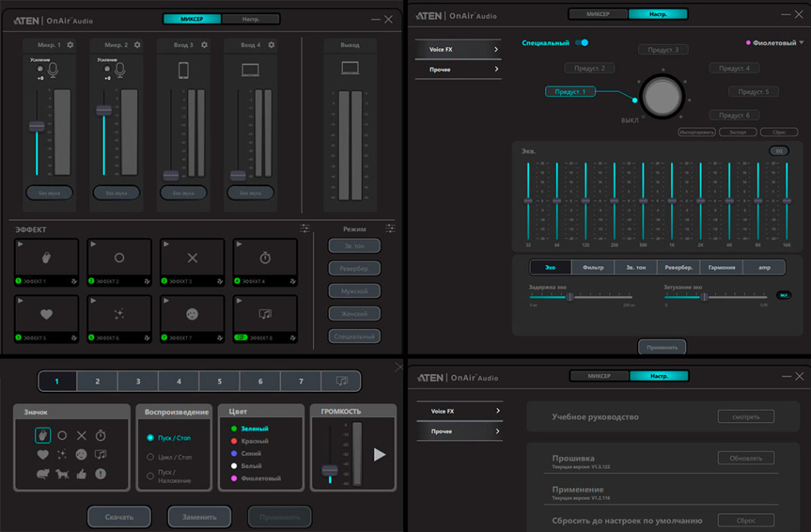Viewport: 811px width, 532px height.
Task: Choose the cat icon in Значок panel
Action: click(x=43, y=473)
